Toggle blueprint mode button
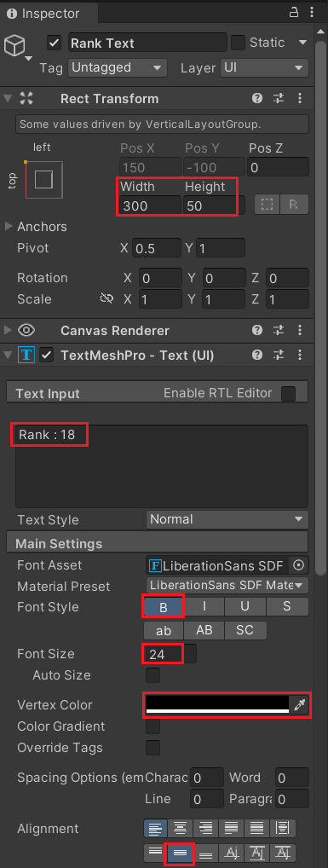 point(268,205)
